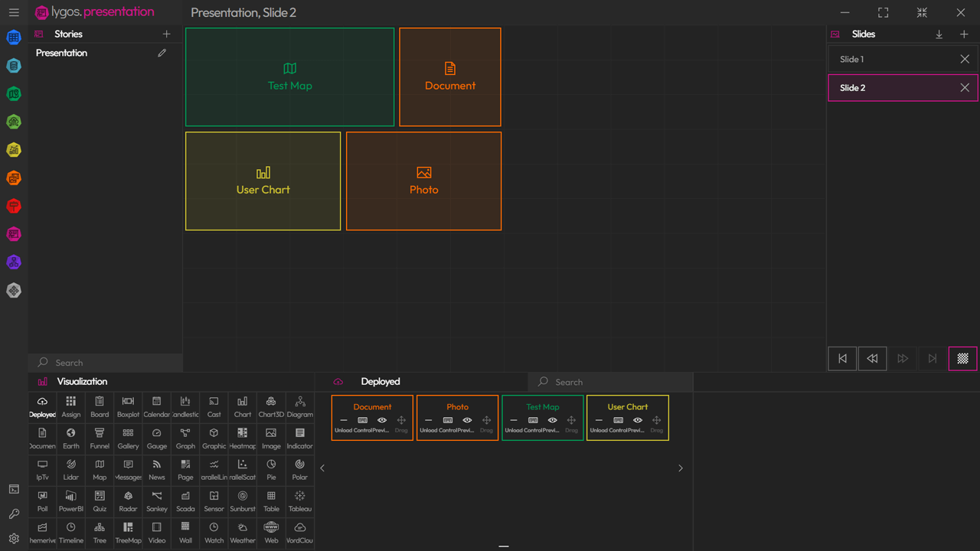Select the Radar visualization icon
Image resolution: width=980 pixels, height=551 pixels.
128,500
